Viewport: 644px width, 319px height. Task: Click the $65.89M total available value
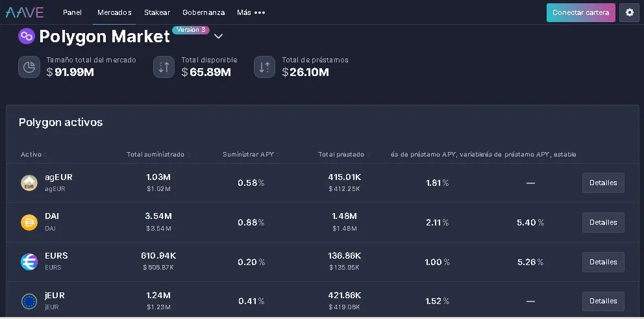coord(206,72)
